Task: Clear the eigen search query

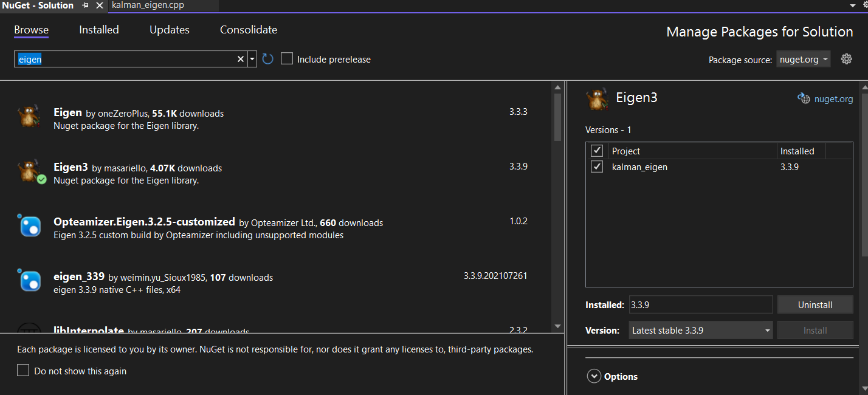Action: 241,59
